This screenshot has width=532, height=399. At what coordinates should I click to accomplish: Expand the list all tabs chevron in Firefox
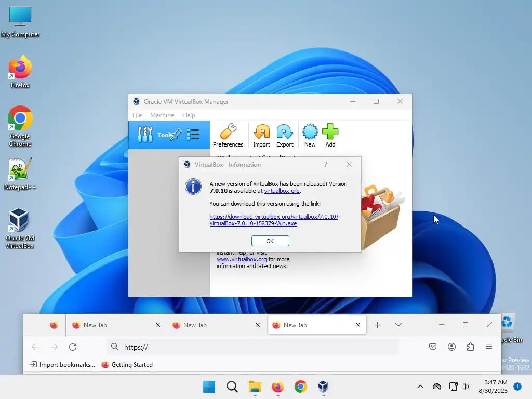coord(398,325)
